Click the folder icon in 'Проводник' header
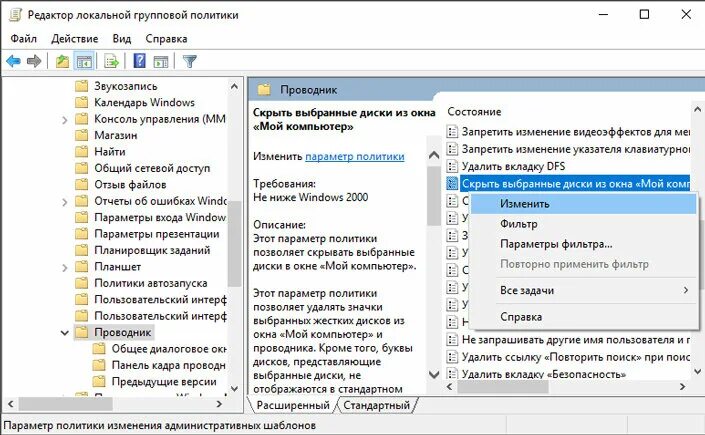This screenshot has width=705, height=435. pyautogui.click(x=264, y=90)
